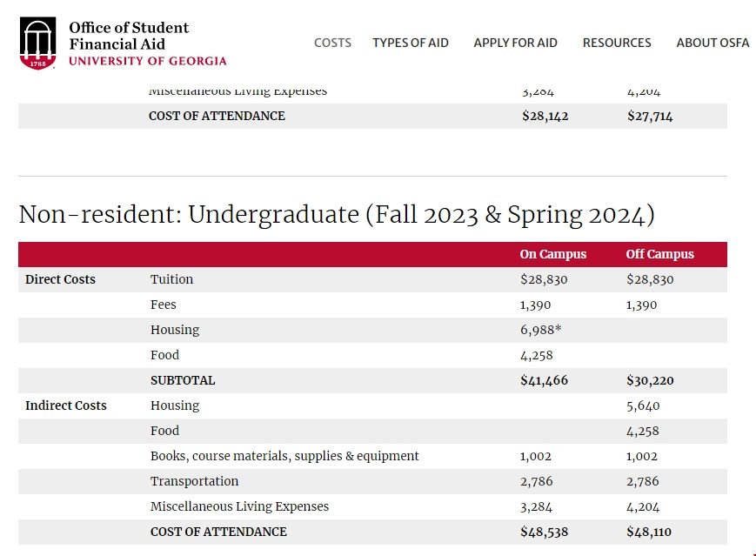Image resolution: width=756 pixels, height=556 pixels.
Task: Click the Direct Costs row label
Action: pyautogui.click(x=60, y=279)
